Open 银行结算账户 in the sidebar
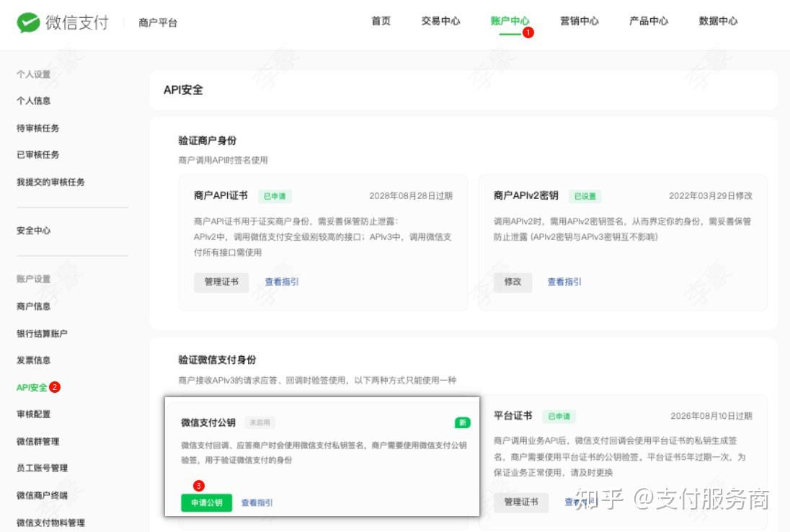Viewport: 790px width, 532px height. pyautogui.click(x=42, y=334)
